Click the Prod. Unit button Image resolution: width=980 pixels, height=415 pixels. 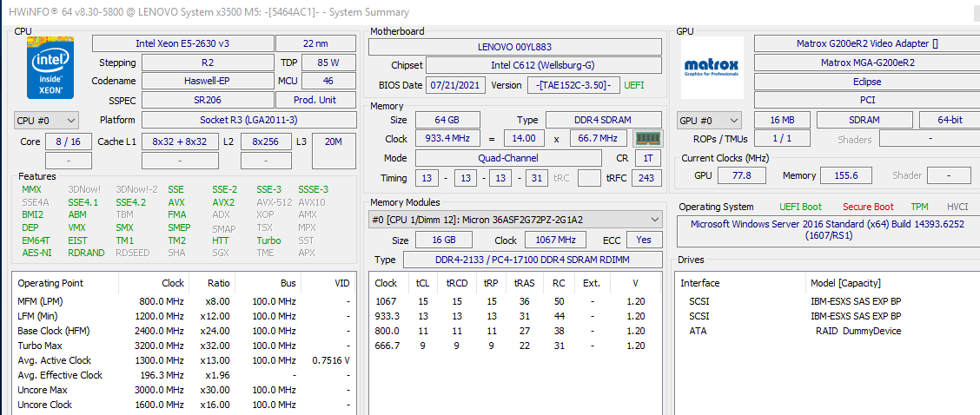tap(315, 100)
